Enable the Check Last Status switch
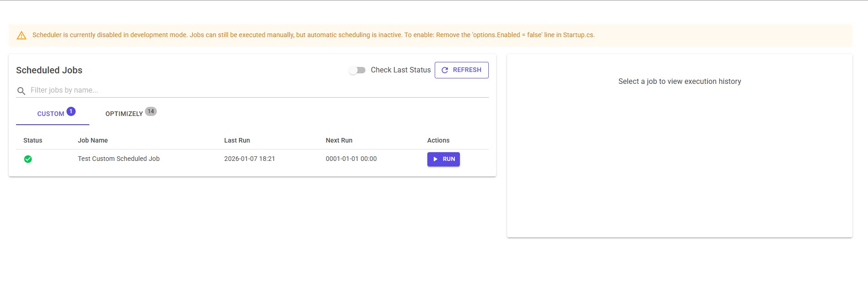 (x=357, y=70)
